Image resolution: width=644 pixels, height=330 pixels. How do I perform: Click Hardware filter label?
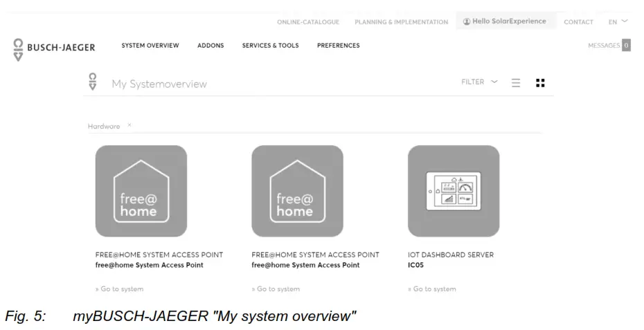tap(104, 127)
